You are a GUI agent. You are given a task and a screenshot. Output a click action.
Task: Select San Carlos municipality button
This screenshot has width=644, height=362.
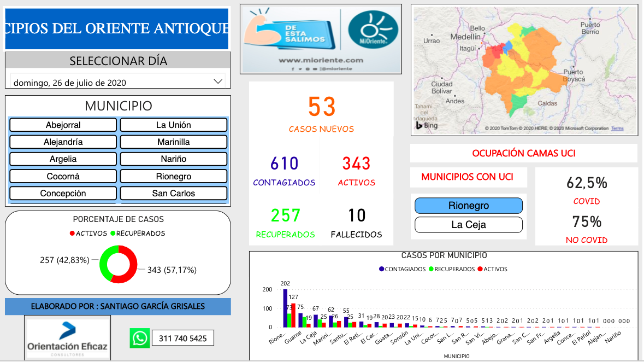[x=173, y=194]
